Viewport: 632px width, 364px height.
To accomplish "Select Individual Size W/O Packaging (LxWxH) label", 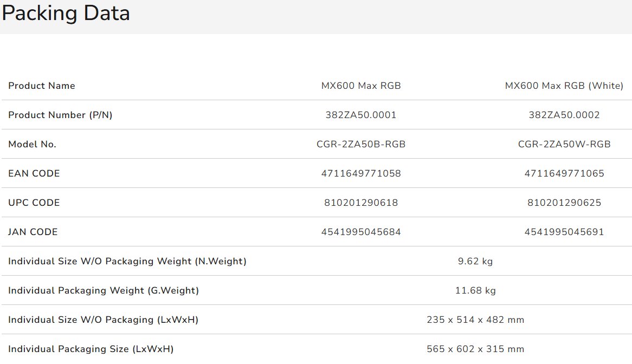I will tap(103, 320).
